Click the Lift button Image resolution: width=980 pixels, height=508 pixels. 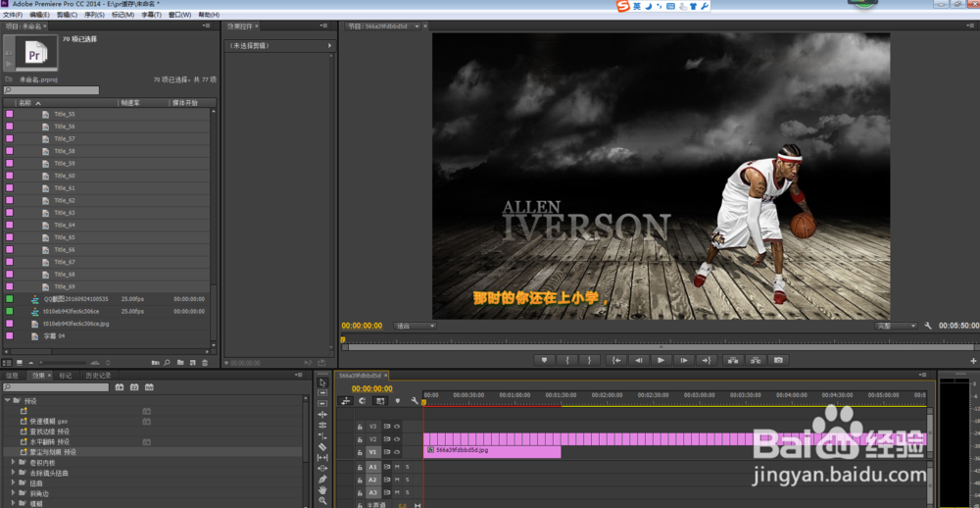732,360
